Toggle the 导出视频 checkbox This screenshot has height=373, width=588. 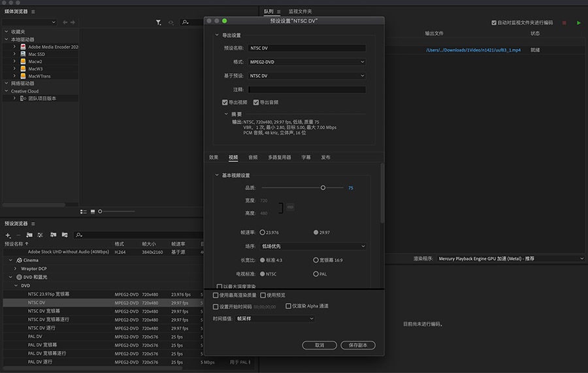(x=225, y=103)
